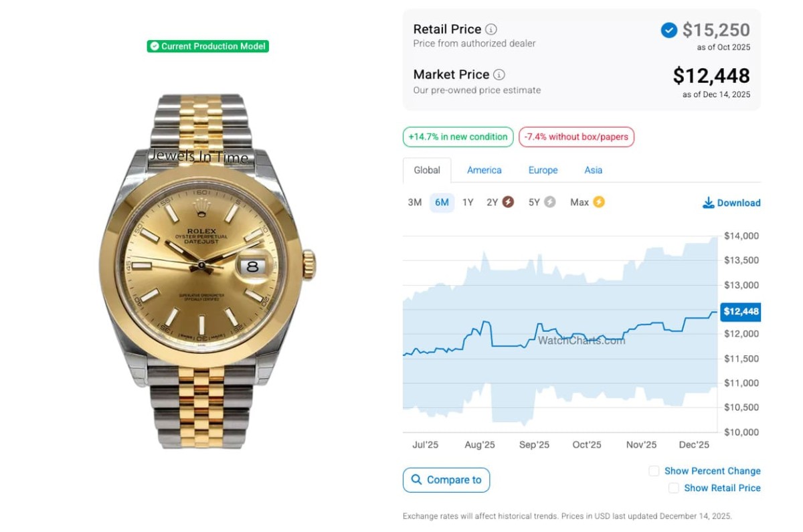This screenshot has width=803, height=532.
Task: Select the Asia region tab
Action: tap(593, 170)
